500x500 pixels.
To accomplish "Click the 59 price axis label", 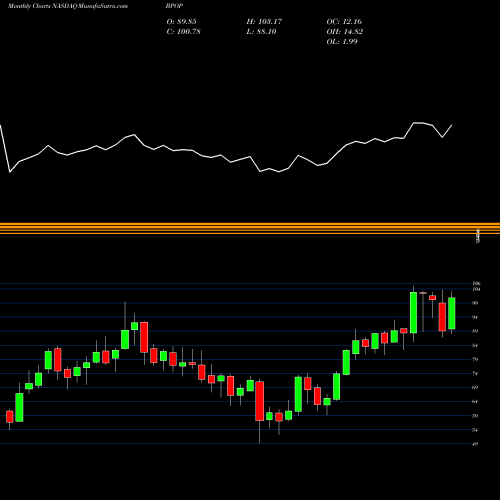I will (x=475, y=416).
